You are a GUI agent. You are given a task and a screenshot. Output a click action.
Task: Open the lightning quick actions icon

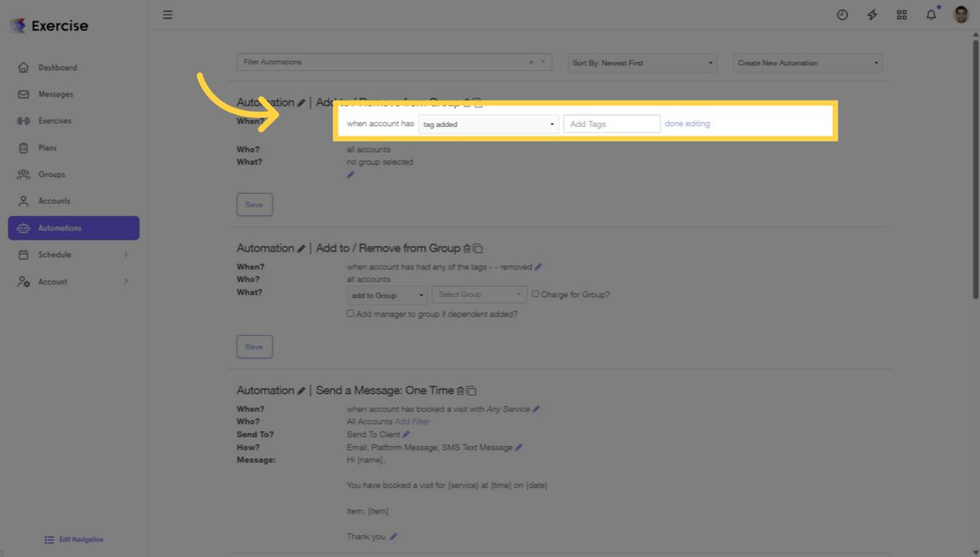tap(872, 15)
